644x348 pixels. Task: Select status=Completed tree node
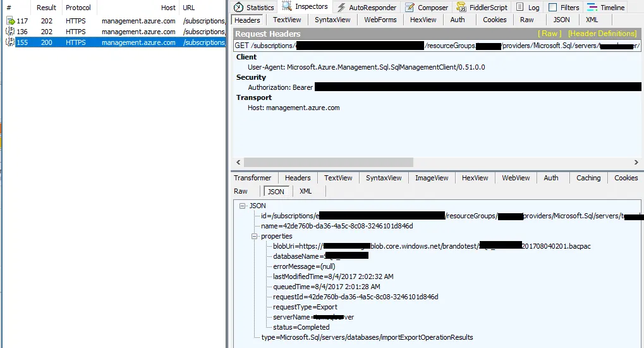point(301,327)
